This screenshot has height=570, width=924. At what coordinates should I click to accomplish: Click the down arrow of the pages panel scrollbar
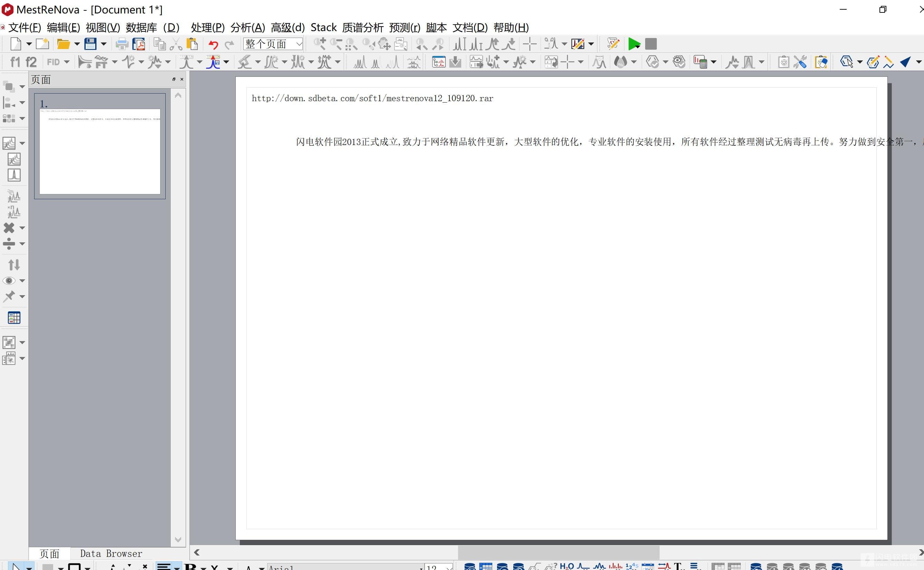click(178, 540)
